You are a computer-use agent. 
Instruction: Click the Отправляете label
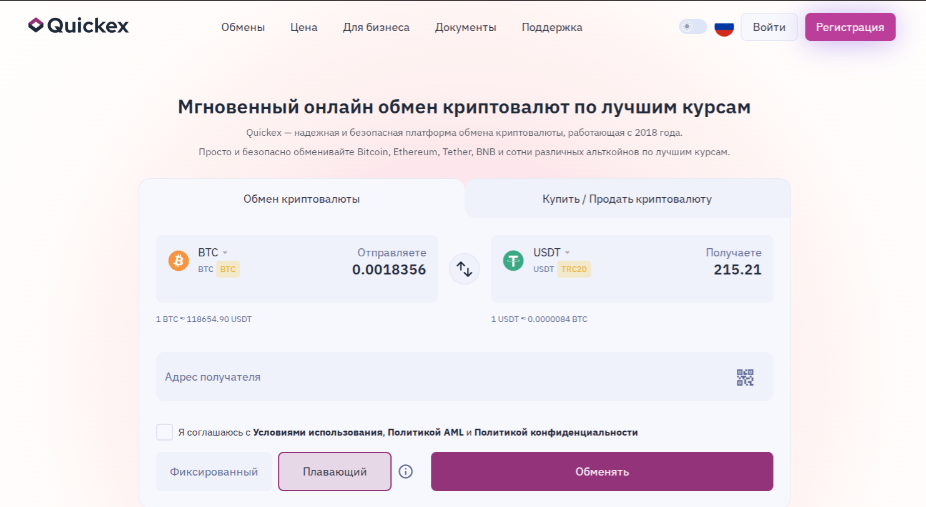click(392, 253)
